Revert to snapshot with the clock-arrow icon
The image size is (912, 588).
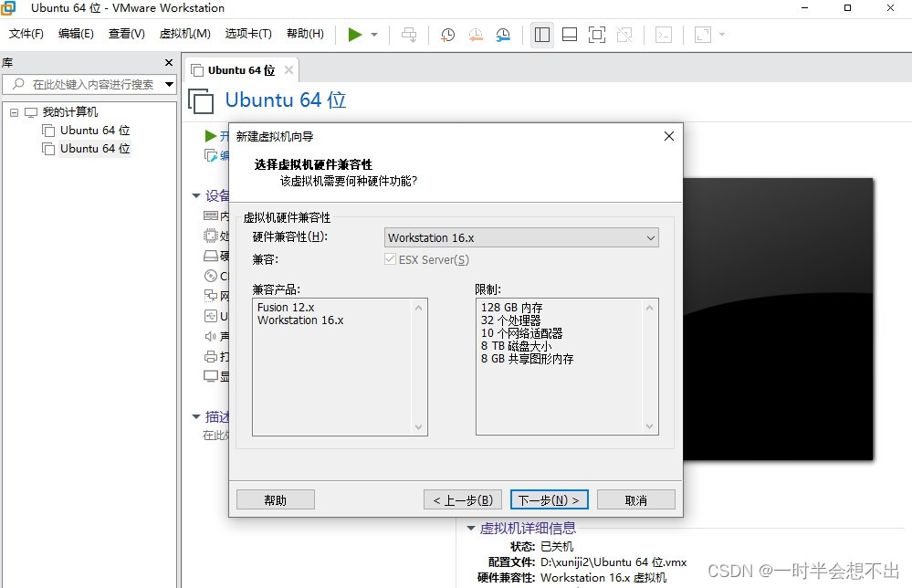476,35
